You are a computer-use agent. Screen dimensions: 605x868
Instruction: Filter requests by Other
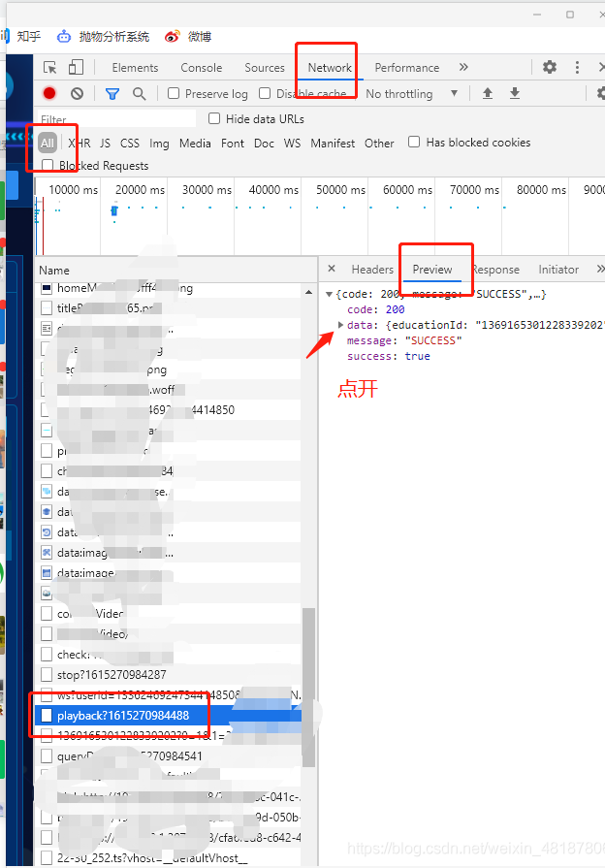(379, 144)
